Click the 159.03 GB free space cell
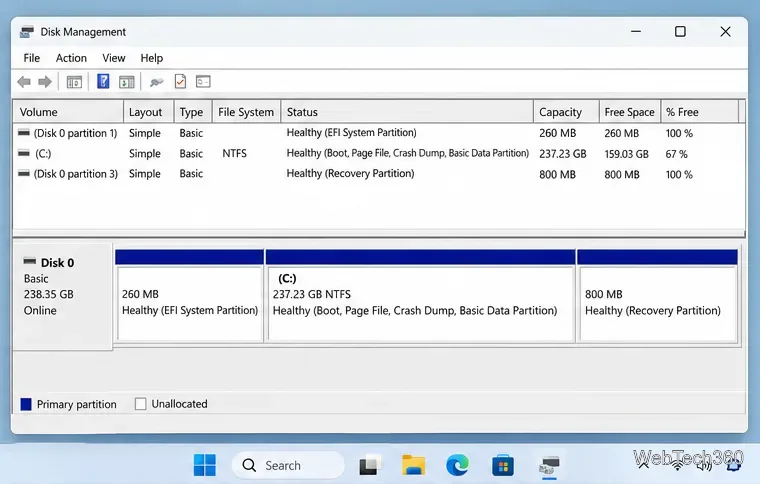 tap(626, 154)
